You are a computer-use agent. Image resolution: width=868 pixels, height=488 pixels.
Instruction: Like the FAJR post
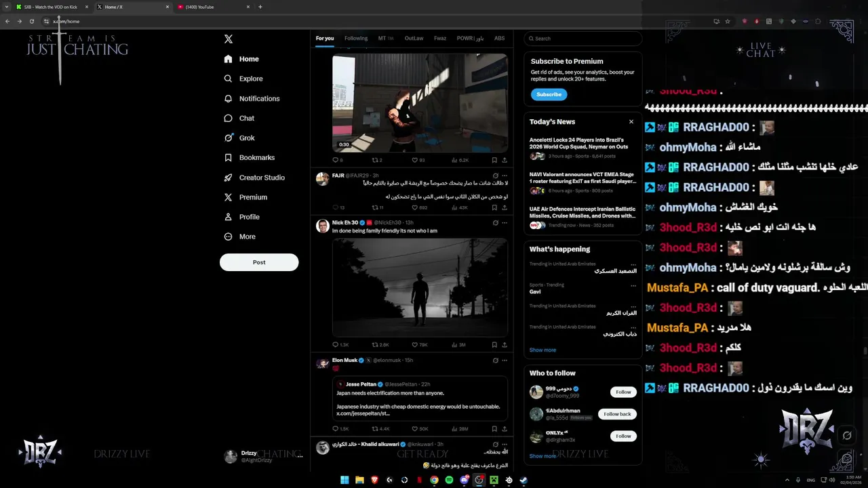(416, 207)
